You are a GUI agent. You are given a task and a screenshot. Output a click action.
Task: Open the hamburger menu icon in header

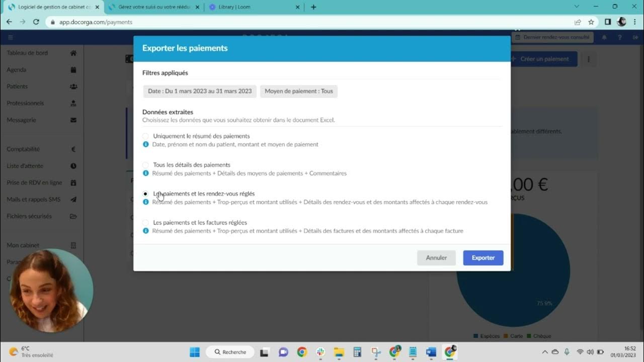[x=11, y=37]
